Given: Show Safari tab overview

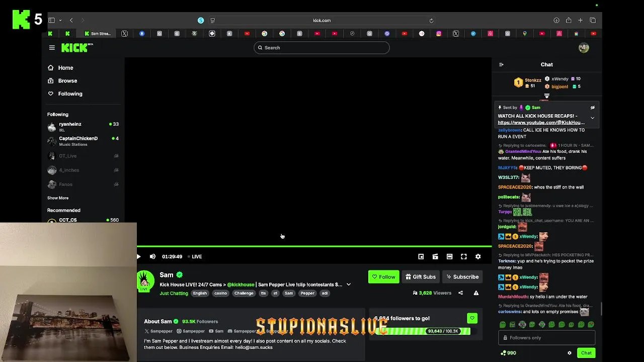Looking at the screenshot, I should click(593, 21).
